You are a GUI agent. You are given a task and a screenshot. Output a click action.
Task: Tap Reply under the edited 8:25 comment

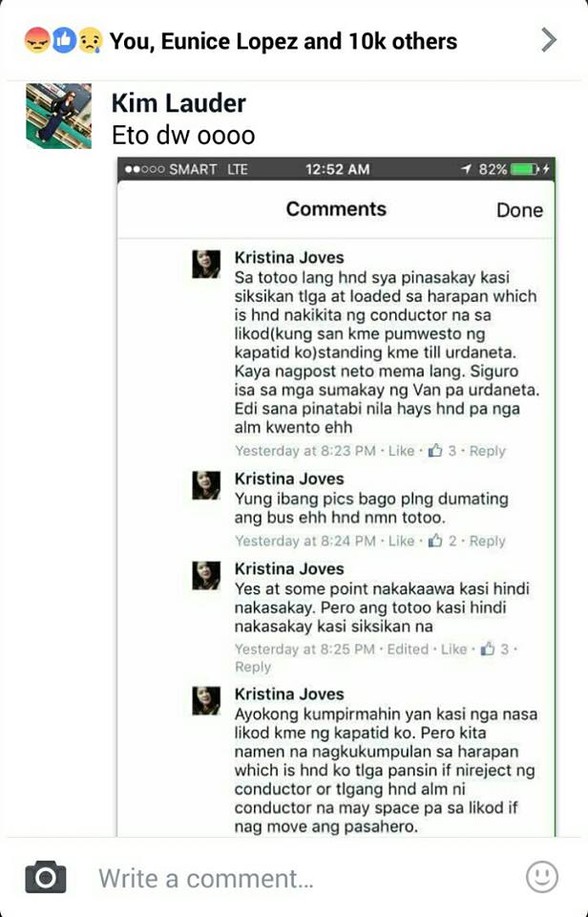[x=253, y=668]
